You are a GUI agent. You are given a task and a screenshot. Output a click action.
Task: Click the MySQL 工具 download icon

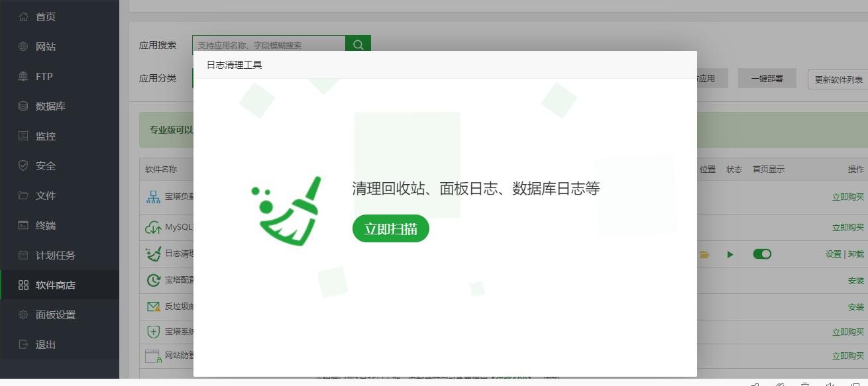[154, 226]
